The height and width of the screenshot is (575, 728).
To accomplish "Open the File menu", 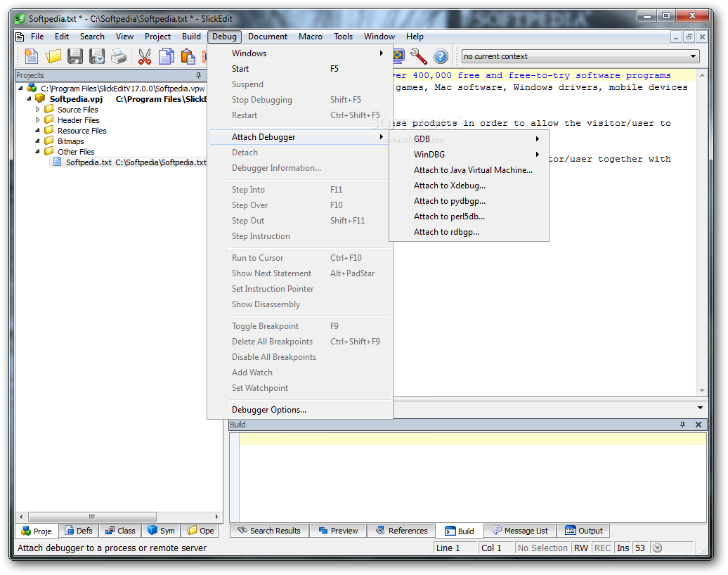I will coord(37,37).
